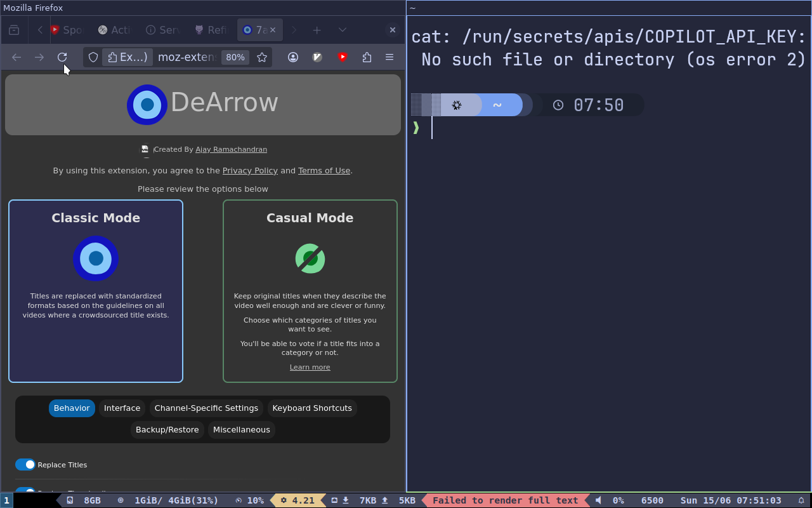
Task: Open a new tab with plus icon
Action: [317, 30]
